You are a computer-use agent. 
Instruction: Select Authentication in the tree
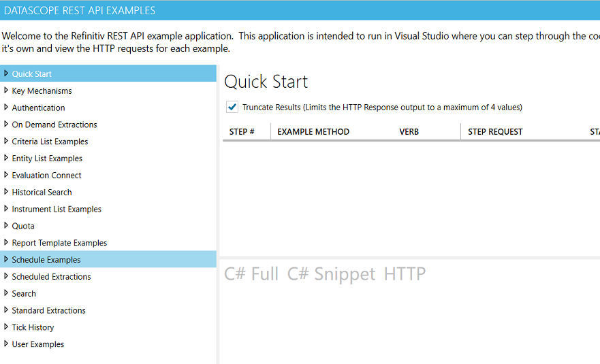pos(38,107)
